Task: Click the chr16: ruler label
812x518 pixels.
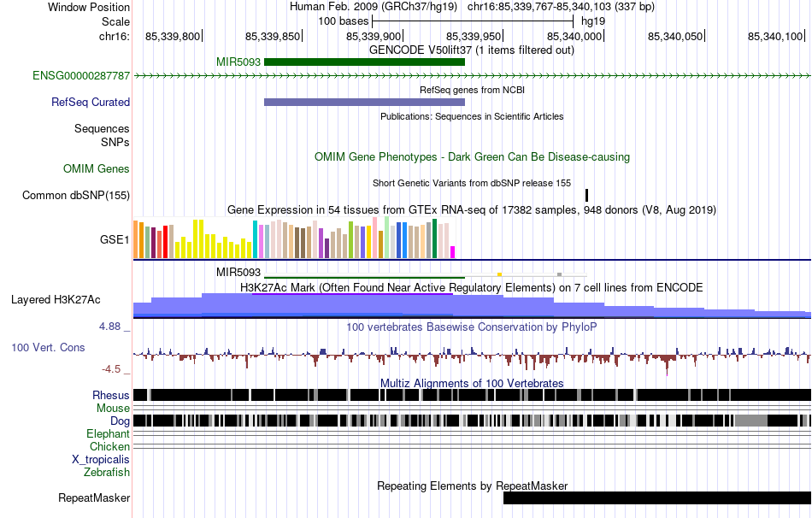Action: 115,36
